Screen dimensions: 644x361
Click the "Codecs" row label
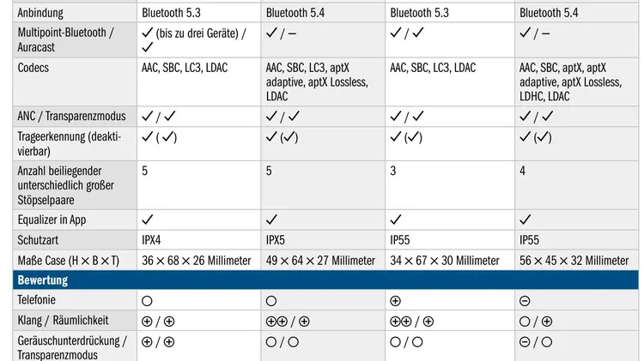click(33, 67)
